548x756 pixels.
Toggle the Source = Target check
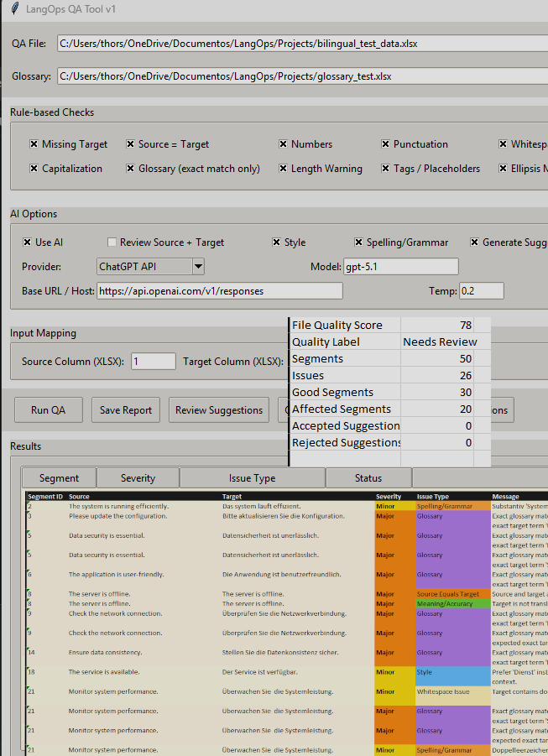point(131,144)
